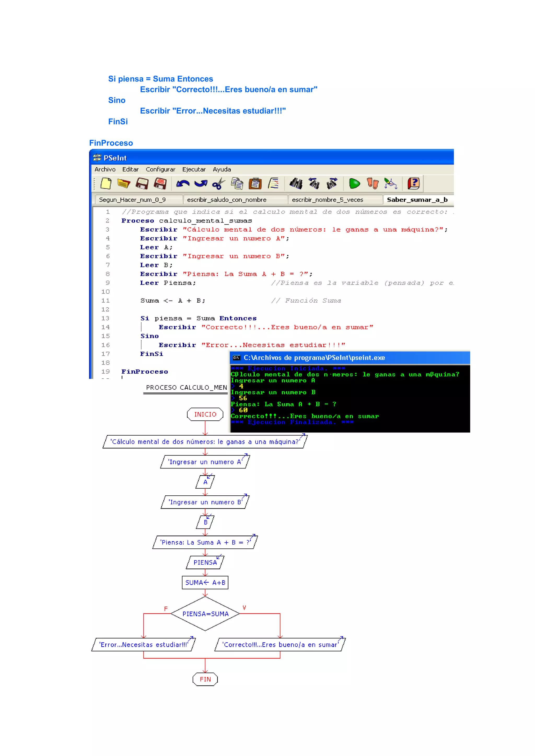
Task: Open the help book icon
Action: (x=414, y=183)
